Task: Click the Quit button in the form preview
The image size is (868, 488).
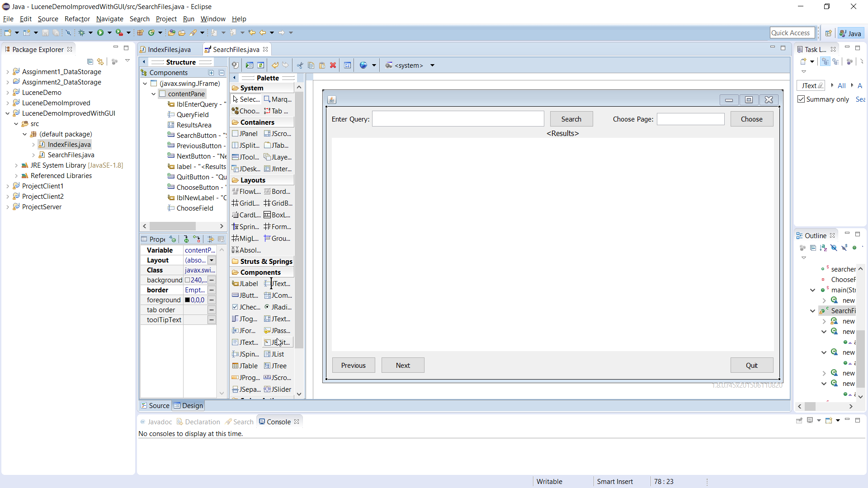Action: 751,365
